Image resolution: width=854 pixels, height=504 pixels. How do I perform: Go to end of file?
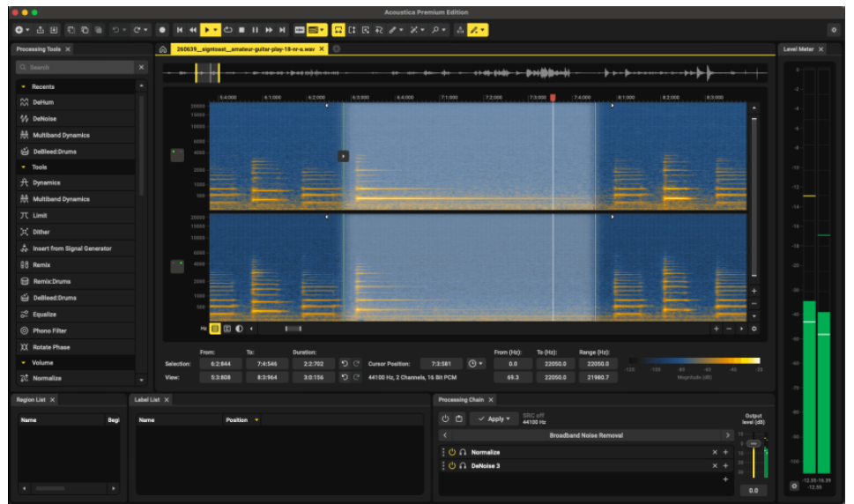click(282, 30)
